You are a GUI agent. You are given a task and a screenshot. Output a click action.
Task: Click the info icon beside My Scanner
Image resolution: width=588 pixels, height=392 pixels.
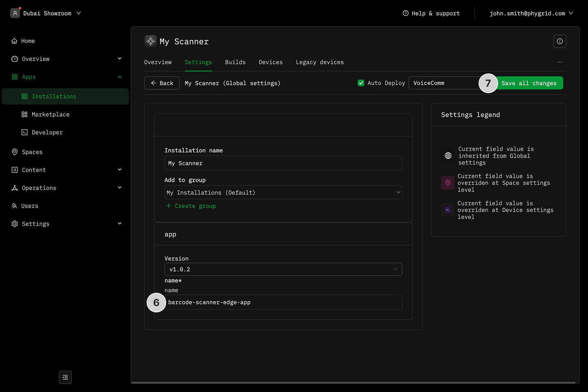click(x=559, y=41)
